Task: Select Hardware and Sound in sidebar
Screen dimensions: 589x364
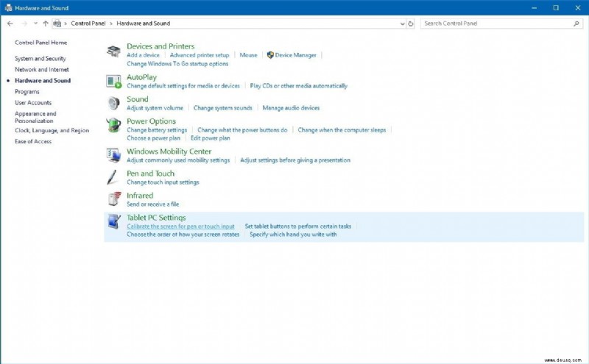Action: (43, 80)
